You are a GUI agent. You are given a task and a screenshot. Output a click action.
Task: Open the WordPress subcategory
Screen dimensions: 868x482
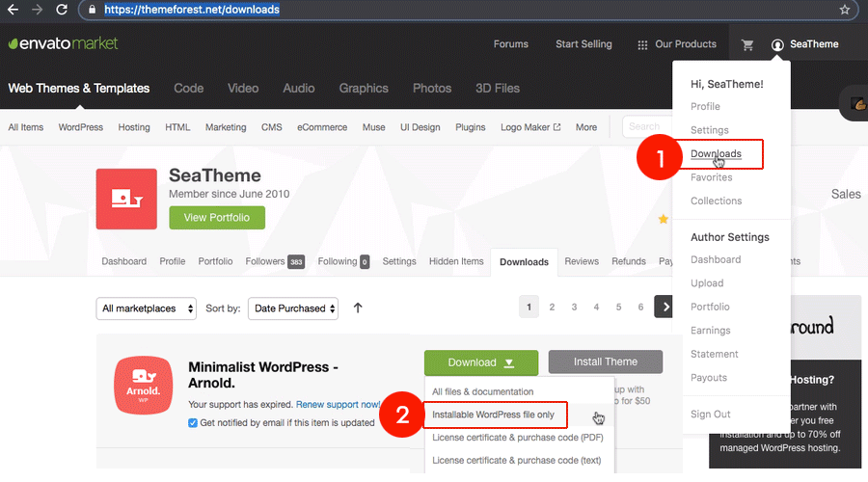point(81,127)
